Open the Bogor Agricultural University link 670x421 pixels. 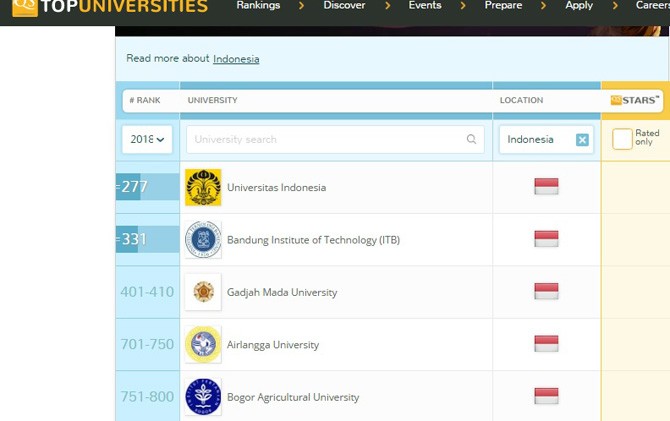(x=293, y=397)
